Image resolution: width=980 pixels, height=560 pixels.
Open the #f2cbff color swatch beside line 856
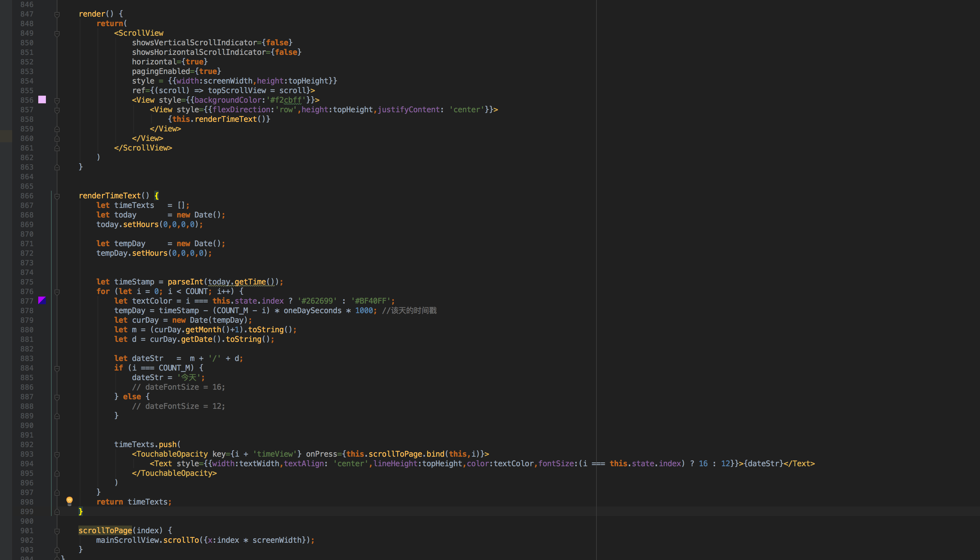coord(42,99)
